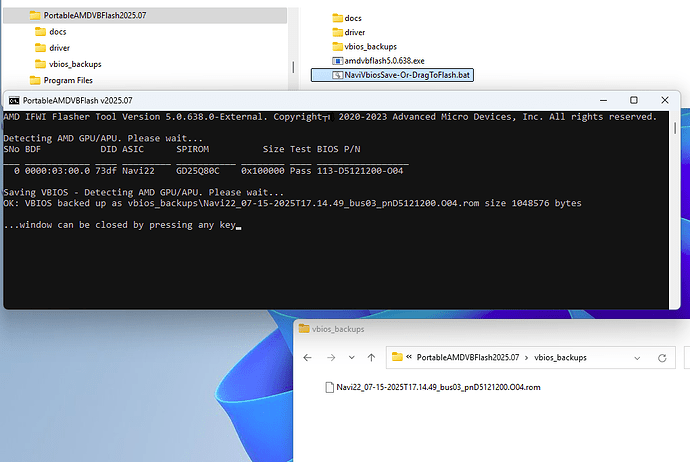
Task: Click docs folder name in right list
Action: pyautogui.click(x=353, y=18)
